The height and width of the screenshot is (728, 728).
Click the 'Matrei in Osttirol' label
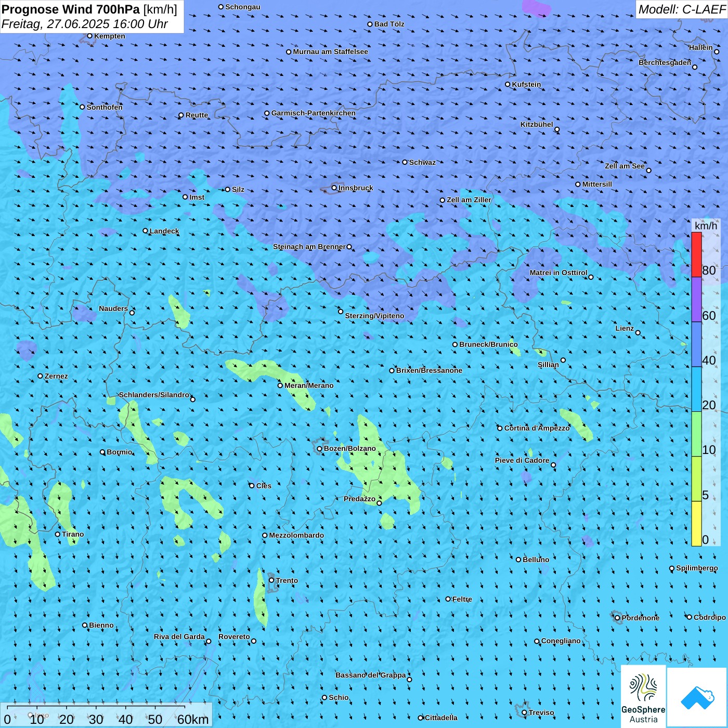pyautogui.click(x=558, y=272)
